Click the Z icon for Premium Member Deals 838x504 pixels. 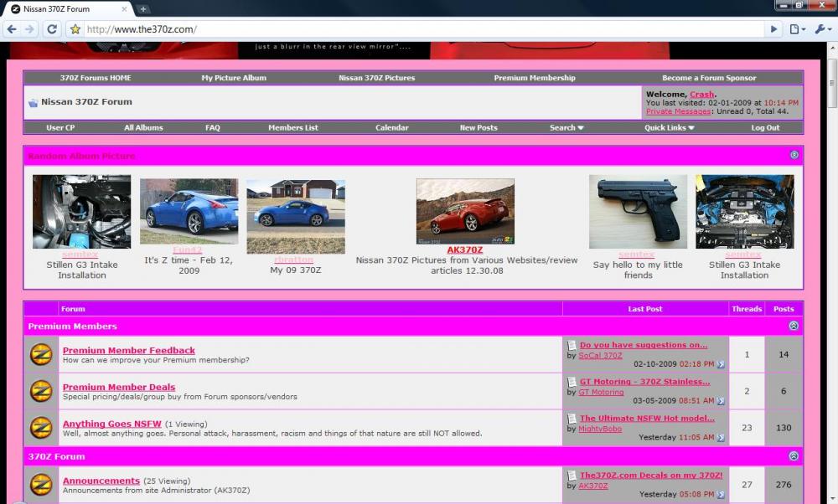41,391
